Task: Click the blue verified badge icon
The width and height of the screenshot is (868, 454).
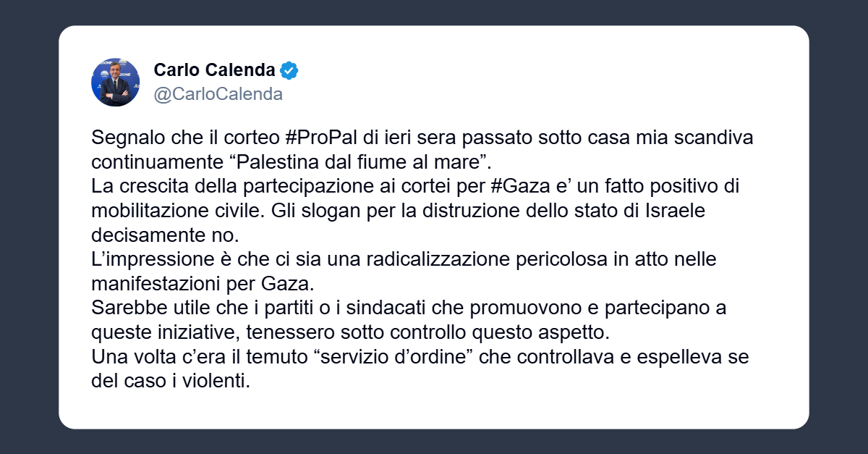Action: pos(289,71)
